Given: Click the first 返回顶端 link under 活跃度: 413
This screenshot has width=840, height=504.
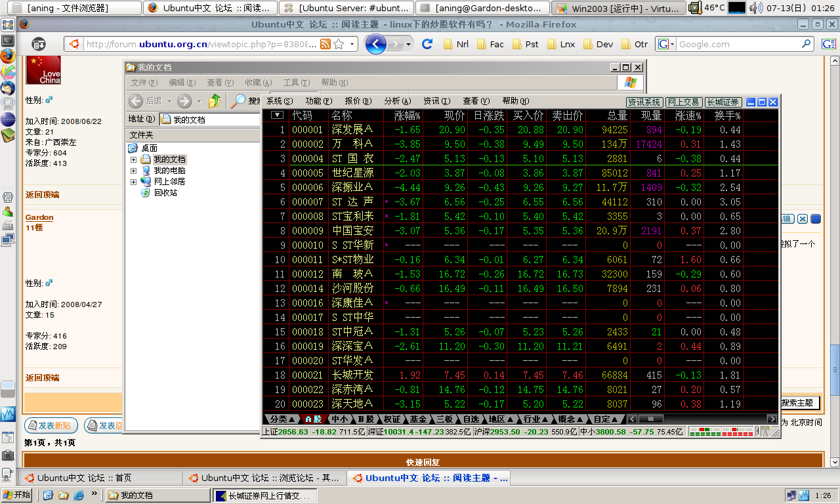Looking at the screenshot, I should tap(42, 195).
